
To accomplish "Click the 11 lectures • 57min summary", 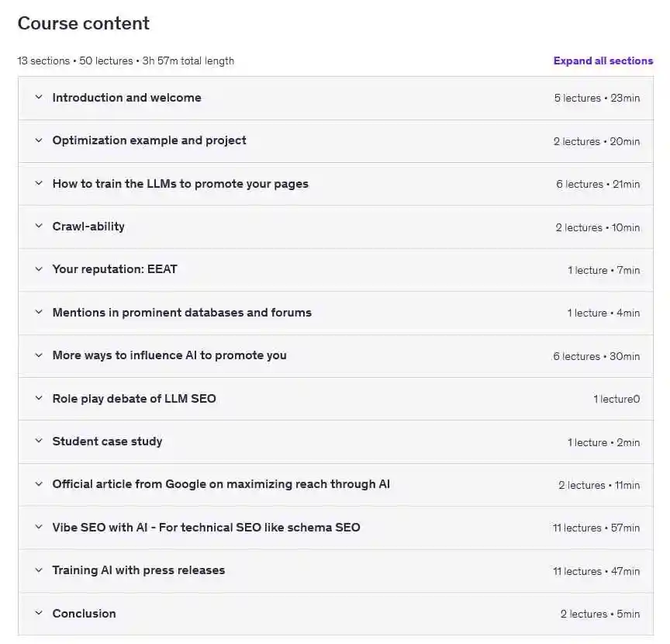I will coord(596,528).
